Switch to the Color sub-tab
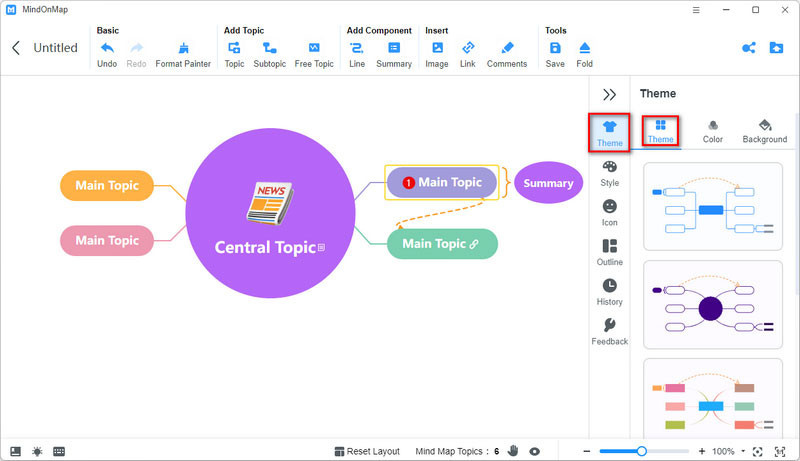Viewport: 800px width, 461px height. pos(713,132)
